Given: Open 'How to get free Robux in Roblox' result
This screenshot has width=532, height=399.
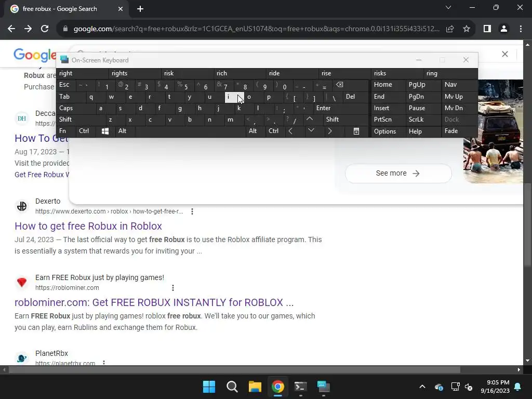Looking at the screenshot, I should click(88, 226).
